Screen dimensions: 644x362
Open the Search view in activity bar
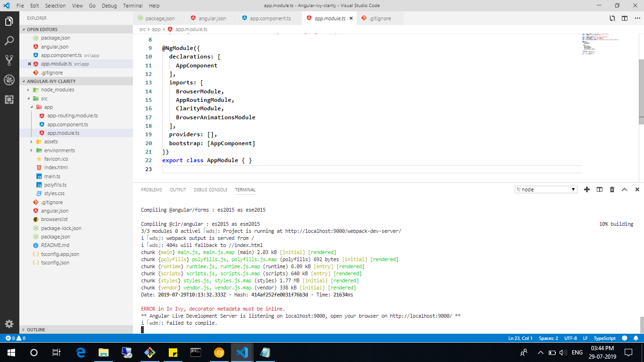(x=9, y=41)
